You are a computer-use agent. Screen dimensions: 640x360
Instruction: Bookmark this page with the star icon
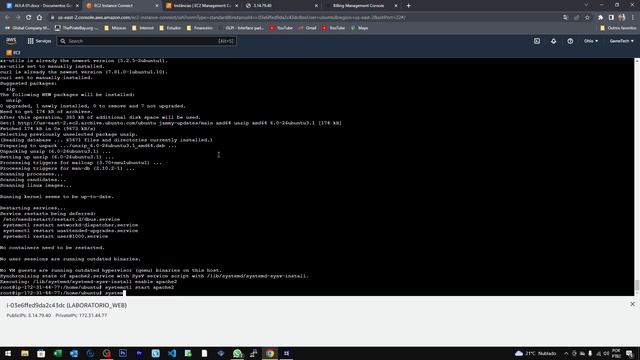[587, 18]
